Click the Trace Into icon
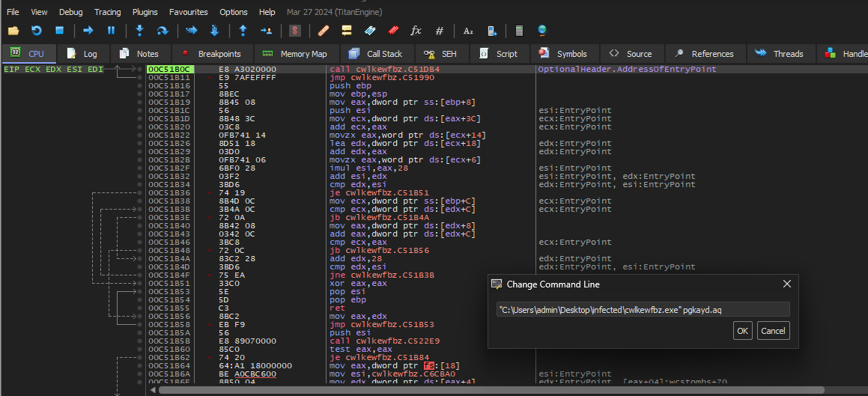868x396 pixels. (192, 31)
